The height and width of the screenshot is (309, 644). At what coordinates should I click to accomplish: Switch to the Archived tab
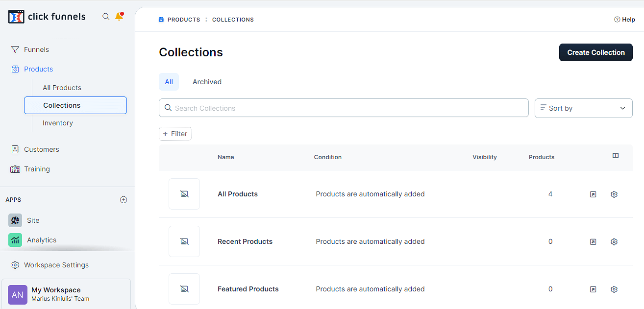(207, 82)
